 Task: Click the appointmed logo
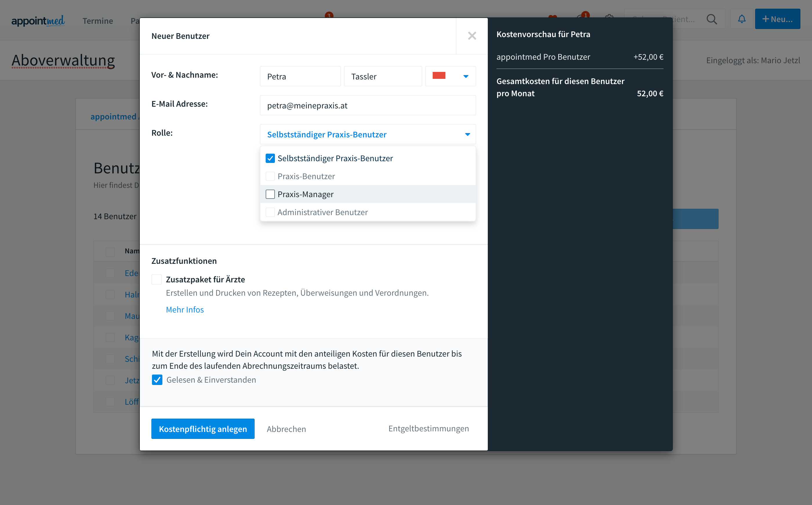coord(38,21)
